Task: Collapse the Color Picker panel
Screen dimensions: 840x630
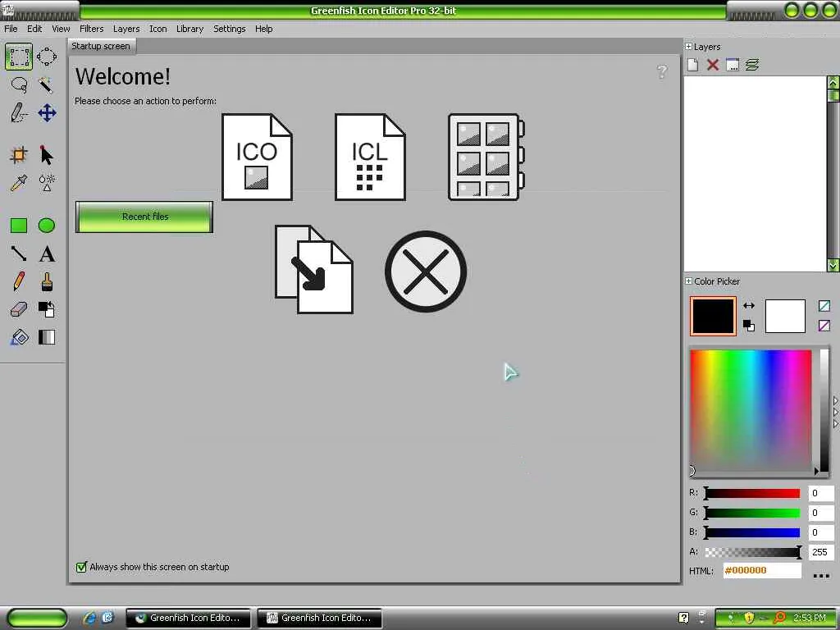Action: pos(688,281)
